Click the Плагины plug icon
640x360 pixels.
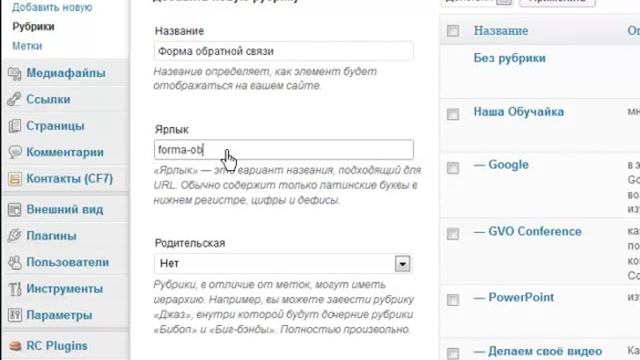click(x=15, y=236)
